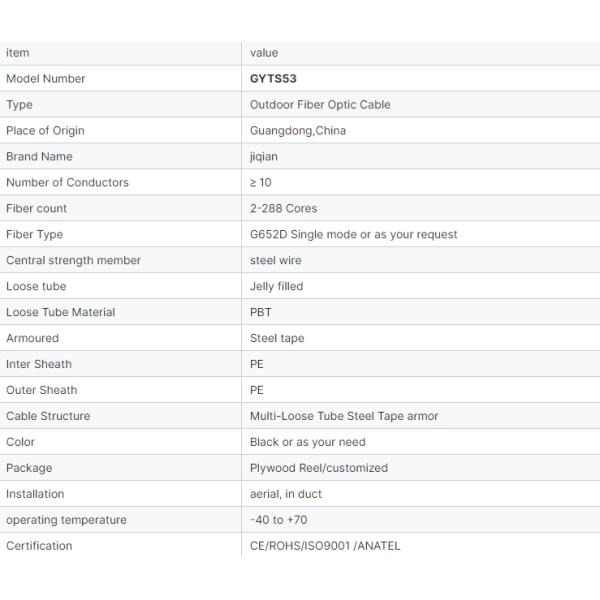Click the 'Multi-Loose Tube Steel Tape armor' text
Image resolution: width=600 pixels, height=600 pixels.
coord(344,416)
